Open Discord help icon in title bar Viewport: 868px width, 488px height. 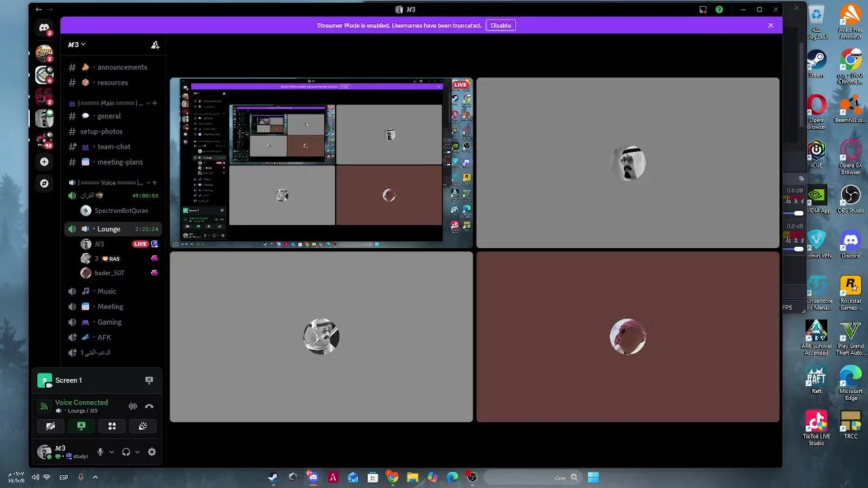[719, 9]
